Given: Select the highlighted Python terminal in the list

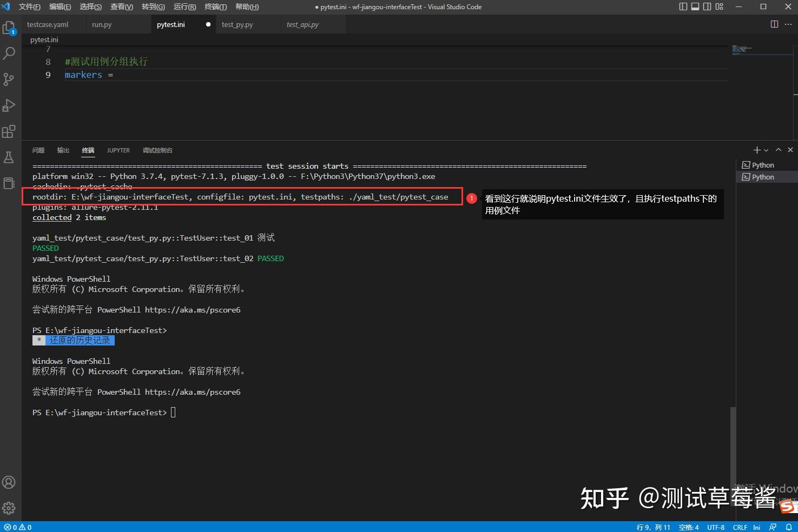Looking at the screenshot, I should [x=767, y=177].
